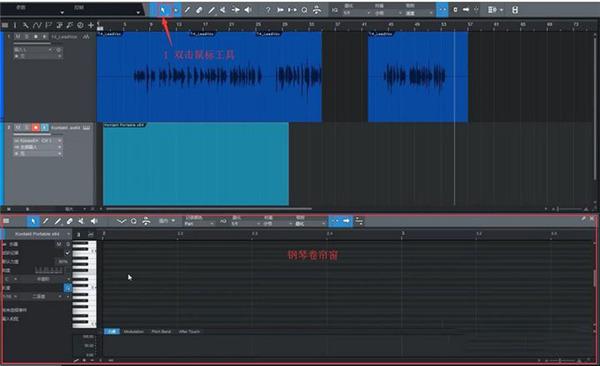Open the snap mode dropdown in top toolbar

[419, 13]
